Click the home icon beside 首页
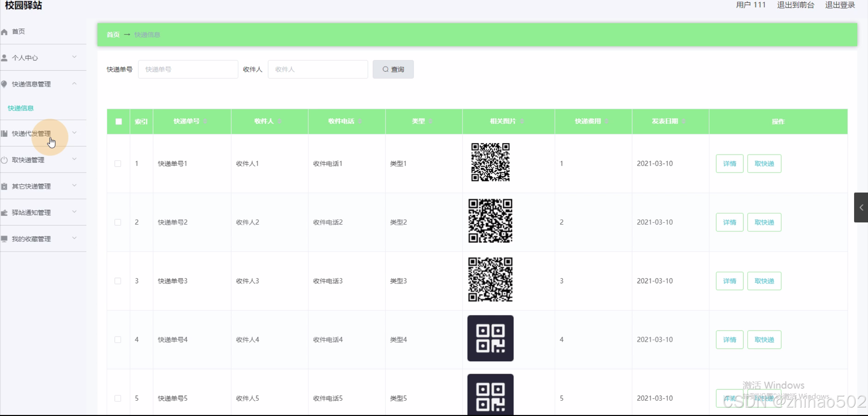 (4, 32)
